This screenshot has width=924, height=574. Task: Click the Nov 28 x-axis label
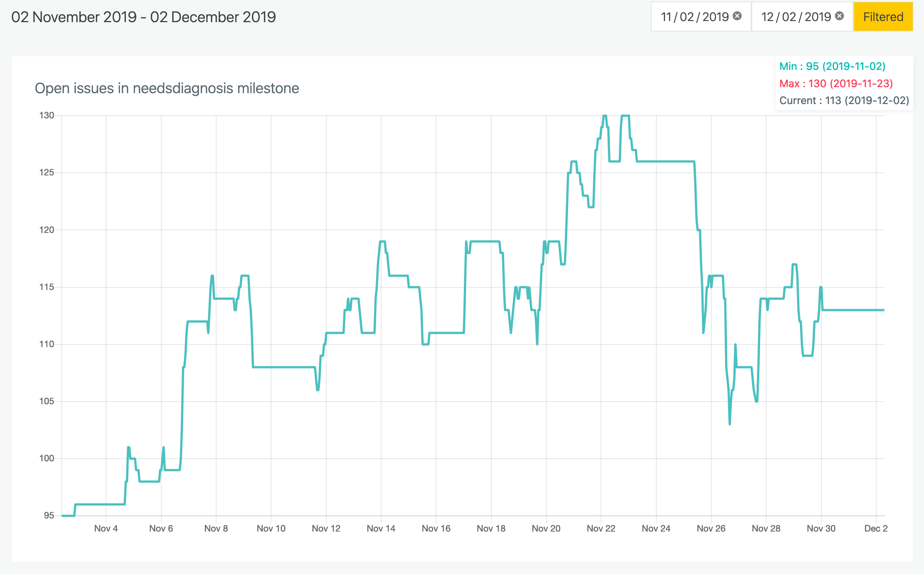tap(766, 529)
